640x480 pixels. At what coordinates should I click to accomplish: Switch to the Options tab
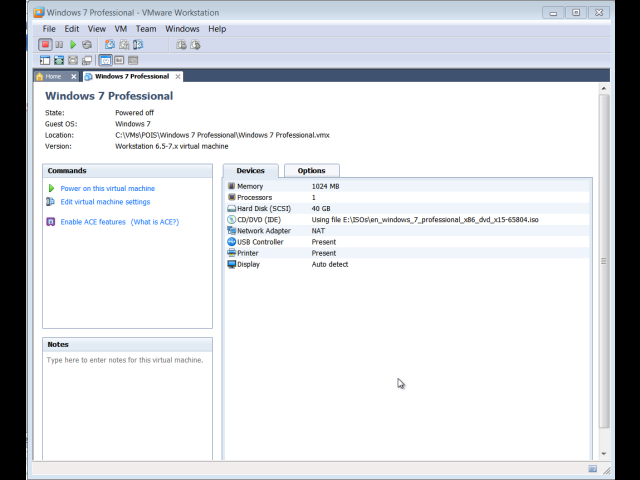[311, 171]
